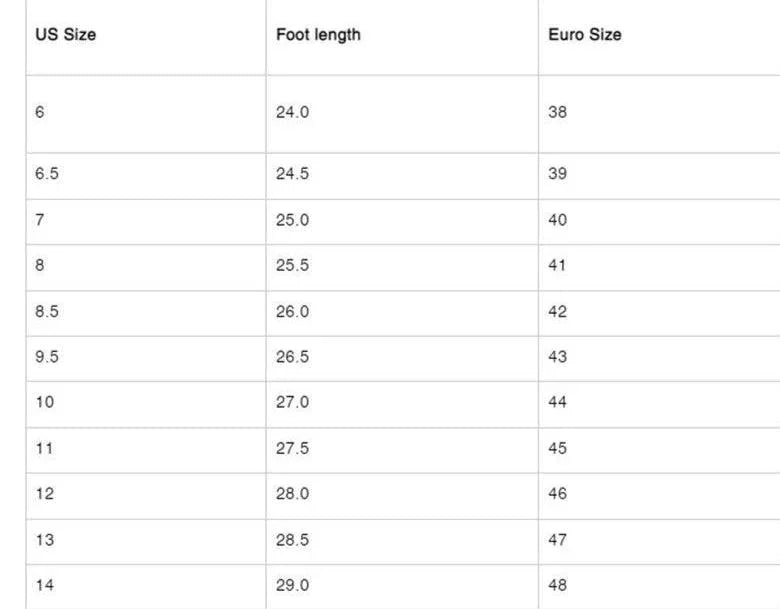Click the Foot length column header

(x=318, y=35)
